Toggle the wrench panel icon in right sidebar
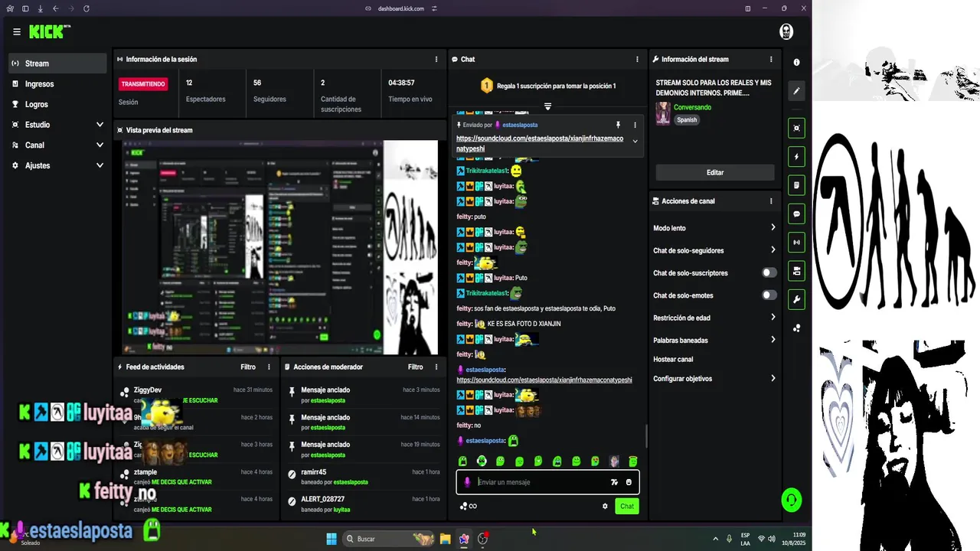Image resolution: width=980 pixels, height=551 pixels. 796,299
